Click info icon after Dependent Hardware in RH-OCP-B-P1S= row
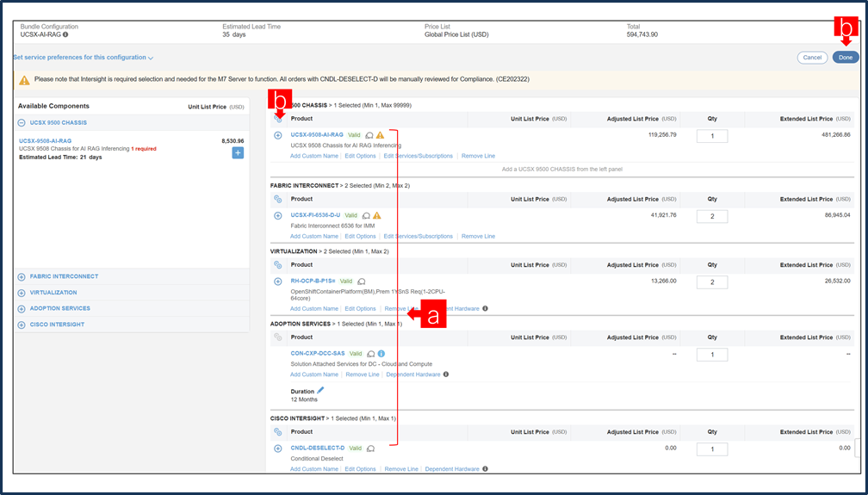Viewport: 868px width, 495px height. 485,308
